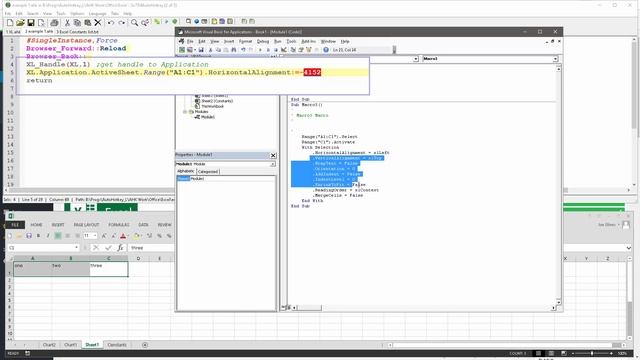
Task: Switch to Excel FORMULAS ribbon tab
Action: point(119,225)
